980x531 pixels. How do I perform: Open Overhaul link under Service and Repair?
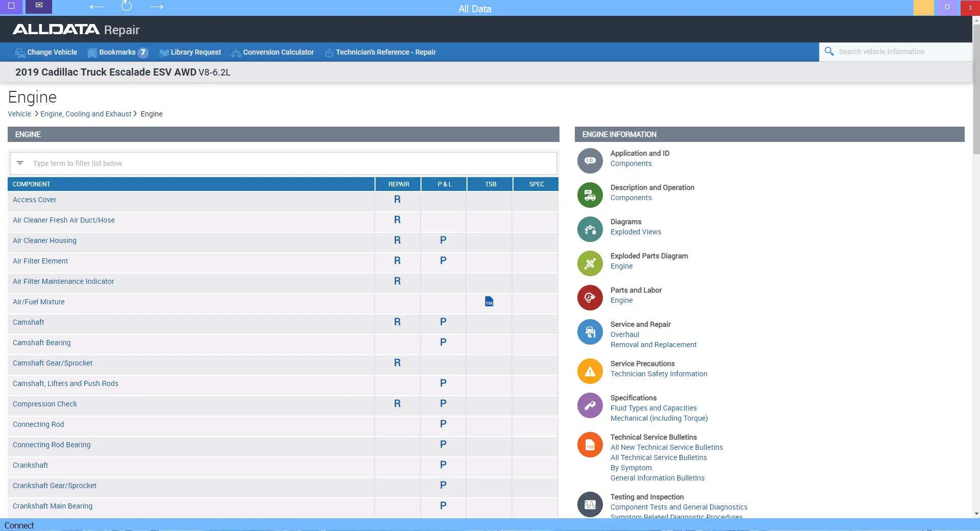625,334
